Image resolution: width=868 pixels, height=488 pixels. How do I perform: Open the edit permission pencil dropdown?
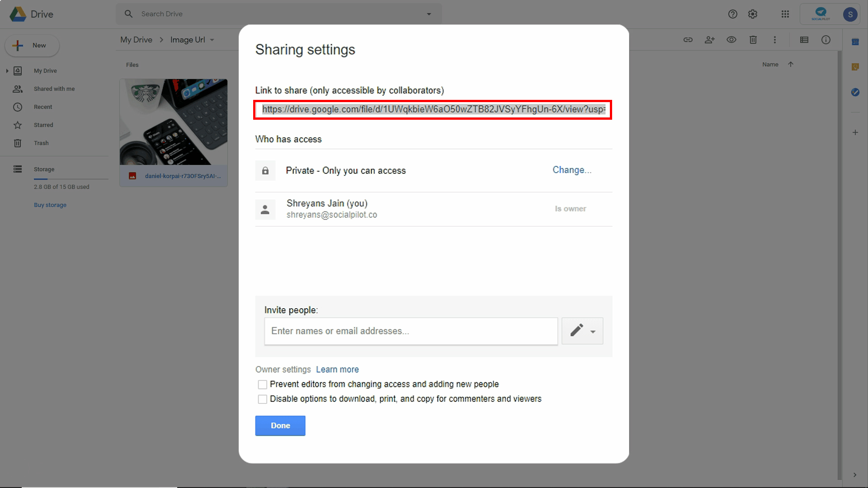tap(582, 331)
